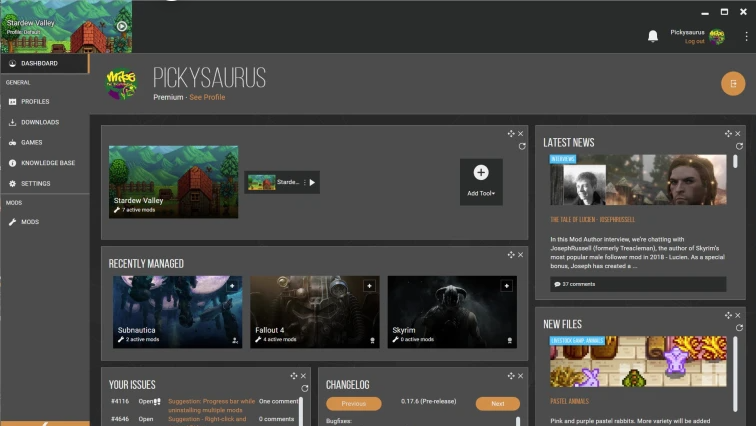Click the Fallout 4 card's bottom-right icon
756x426 pixels.
(372, 341)
